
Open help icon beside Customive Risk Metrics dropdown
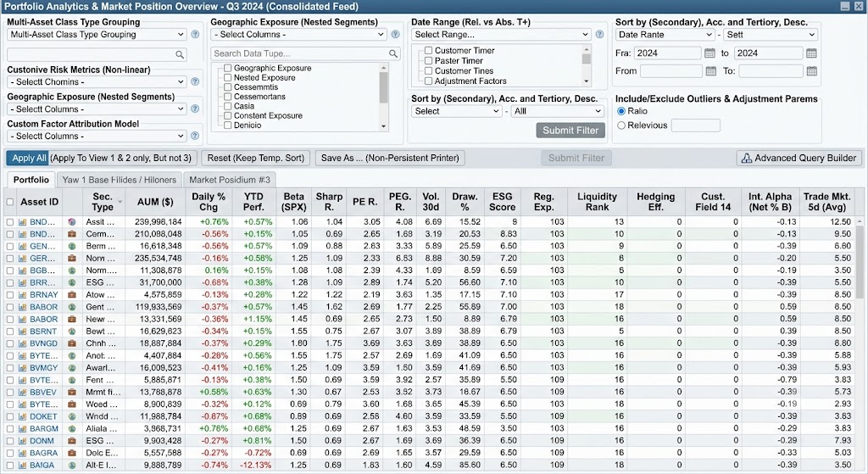195,82
